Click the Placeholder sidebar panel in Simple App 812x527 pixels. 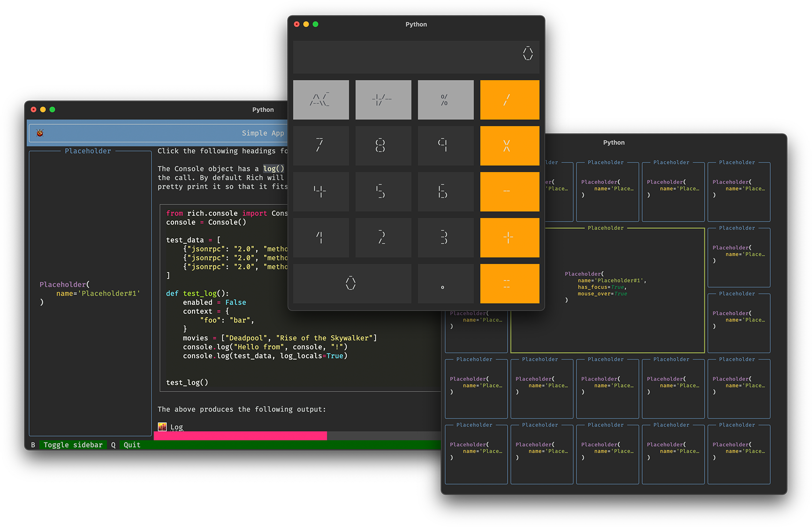pos(90,294)
